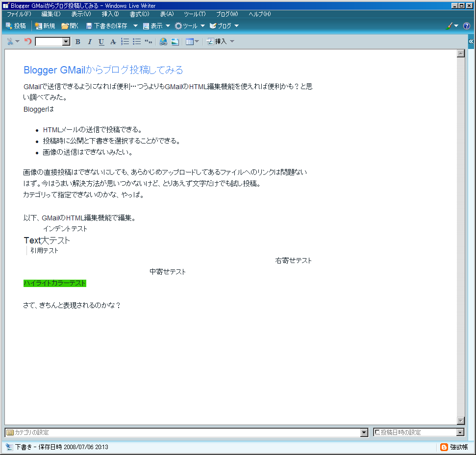Open the 表示(V) menu

pos(81,14)
